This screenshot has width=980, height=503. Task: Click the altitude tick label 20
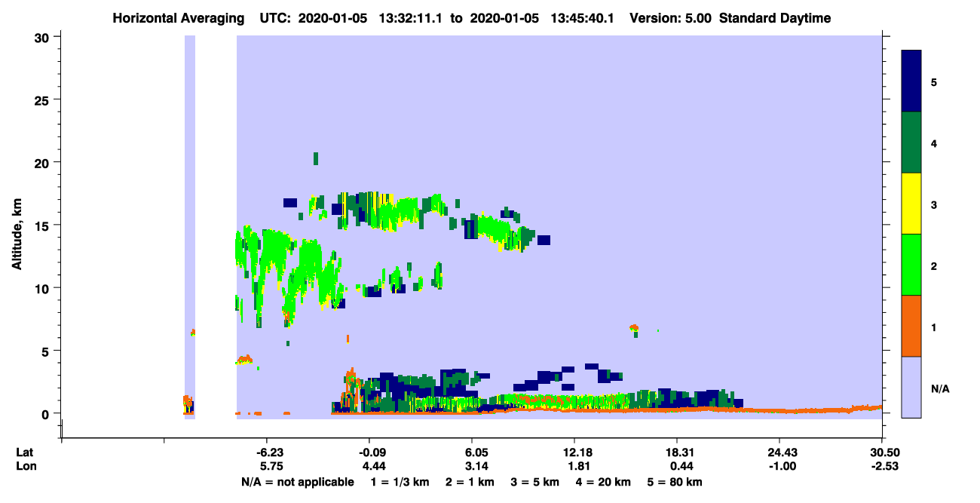click(44, 162)
